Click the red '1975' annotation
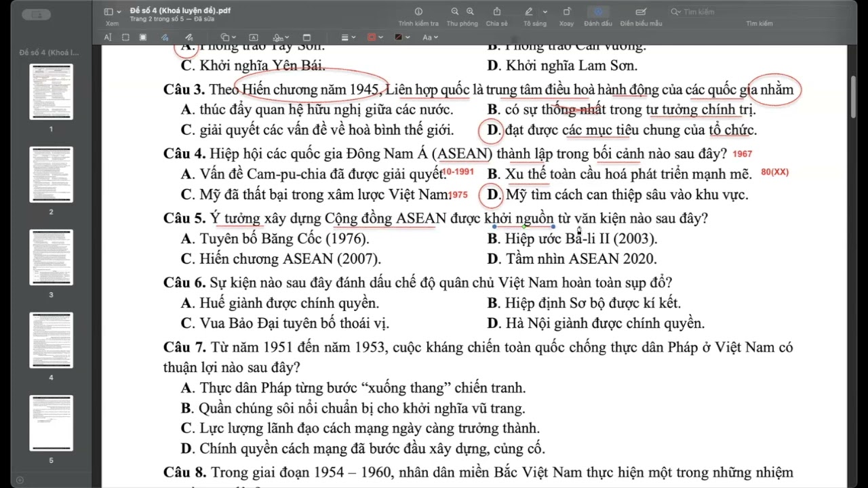868x488 pixels. click(459, 195)
